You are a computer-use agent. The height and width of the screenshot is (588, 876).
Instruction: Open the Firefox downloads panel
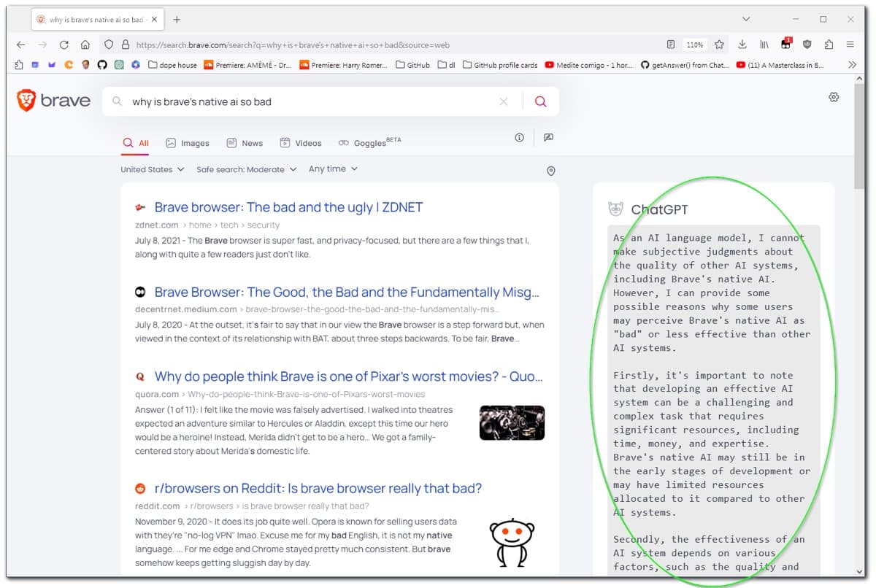742,45
